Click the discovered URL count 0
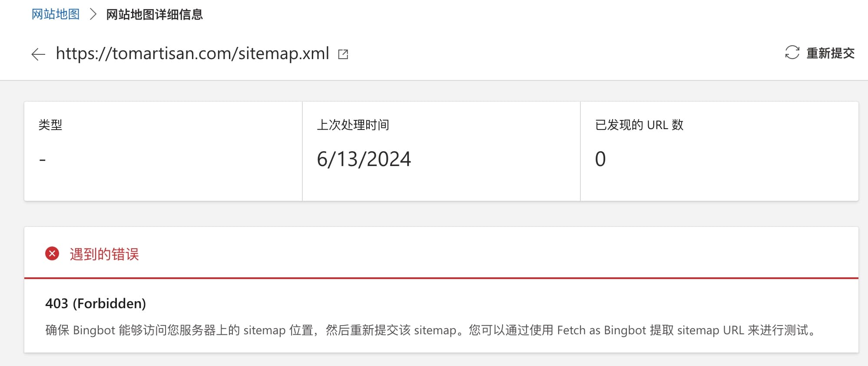This screenshot has width=868, height=366. [x=600, y=159]
